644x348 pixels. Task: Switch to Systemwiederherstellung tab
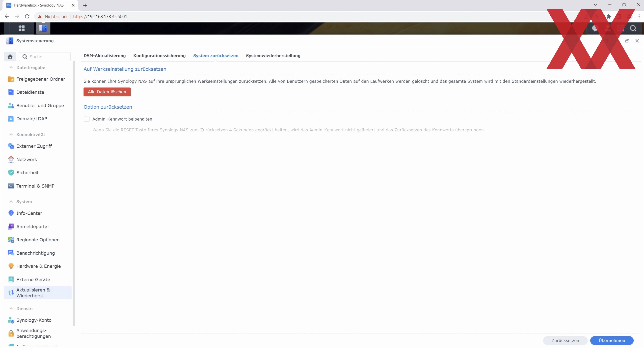pos(273,55)
